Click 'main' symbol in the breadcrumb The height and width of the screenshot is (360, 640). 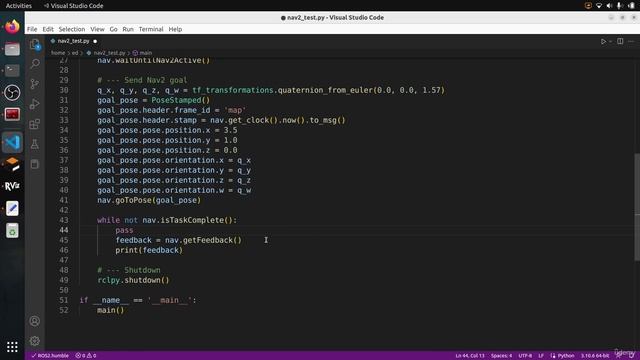pos(146,53)
